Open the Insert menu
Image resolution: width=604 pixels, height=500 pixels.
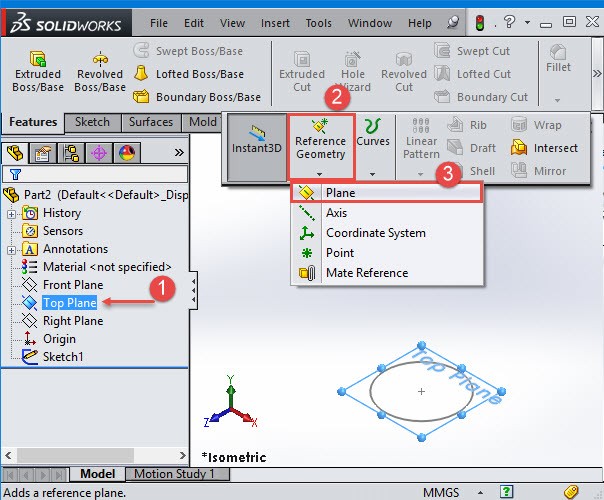click(x=275, y=23)
